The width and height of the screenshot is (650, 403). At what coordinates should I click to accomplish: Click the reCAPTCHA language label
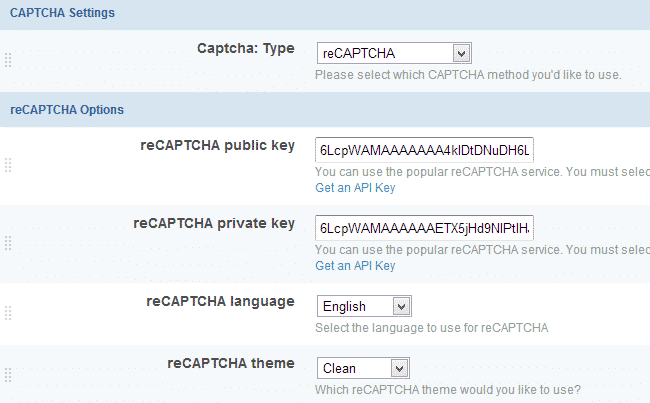coord(220,301)
